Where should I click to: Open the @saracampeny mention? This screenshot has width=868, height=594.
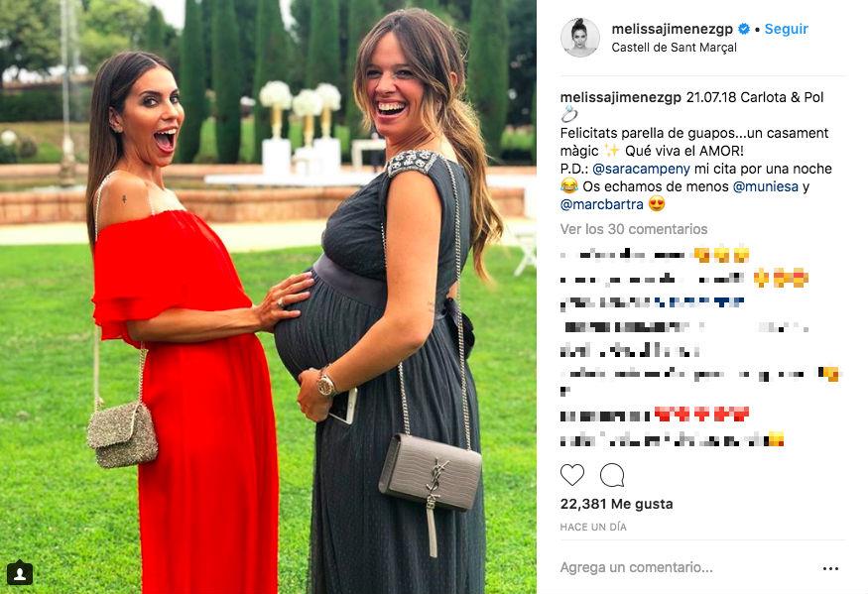click(641, 169)
